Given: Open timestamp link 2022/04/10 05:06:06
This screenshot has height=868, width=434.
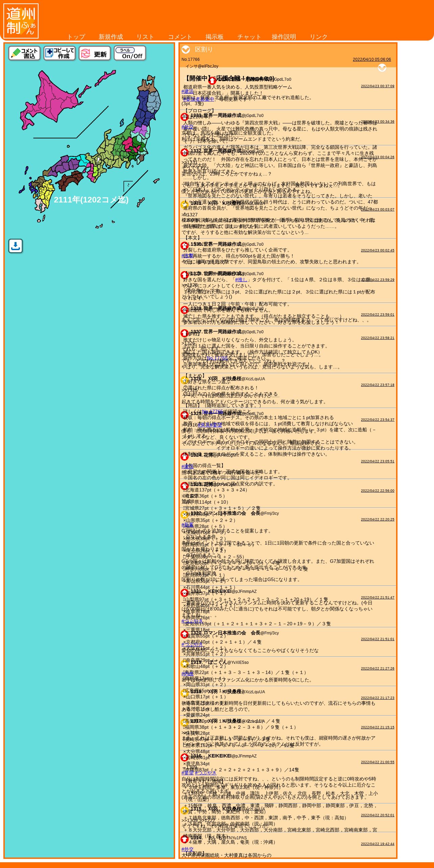Looking at the screenshot, I should tap(372, 59).
